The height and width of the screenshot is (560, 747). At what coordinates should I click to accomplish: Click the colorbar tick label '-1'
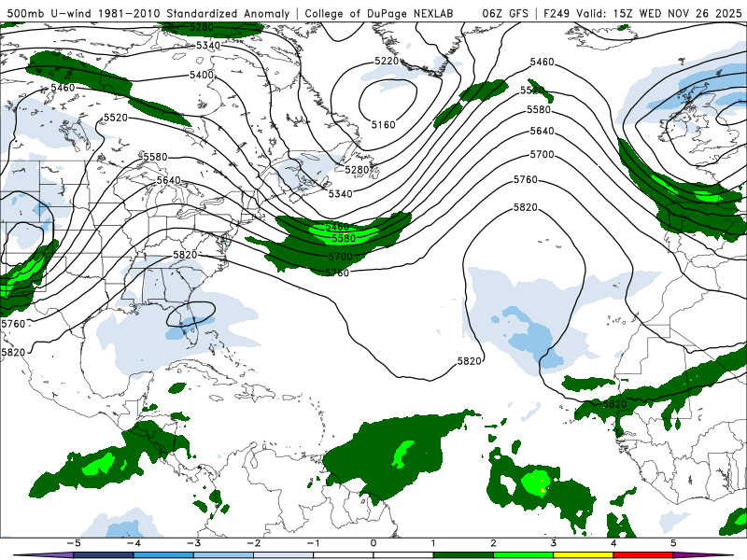pos(313,543)
